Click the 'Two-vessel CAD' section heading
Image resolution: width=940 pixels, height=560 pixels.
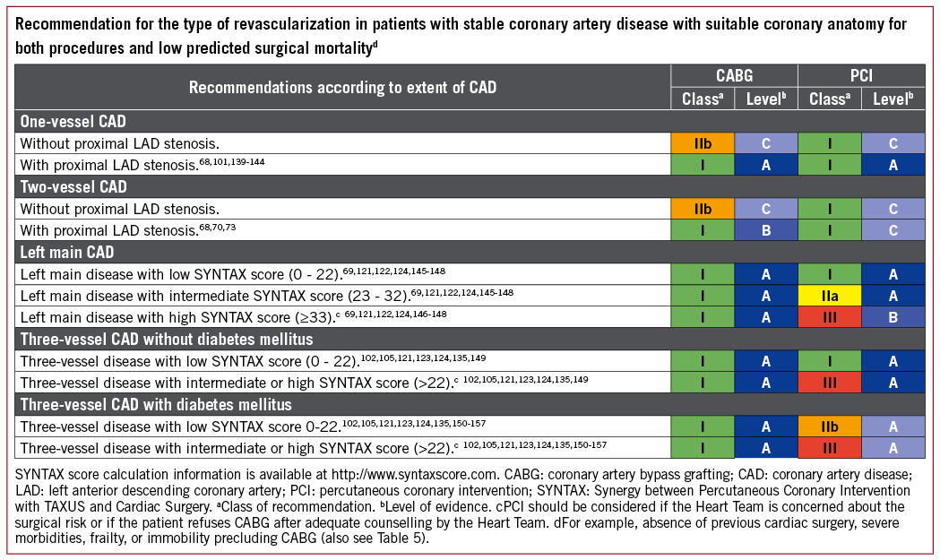[x=73, y=187]
